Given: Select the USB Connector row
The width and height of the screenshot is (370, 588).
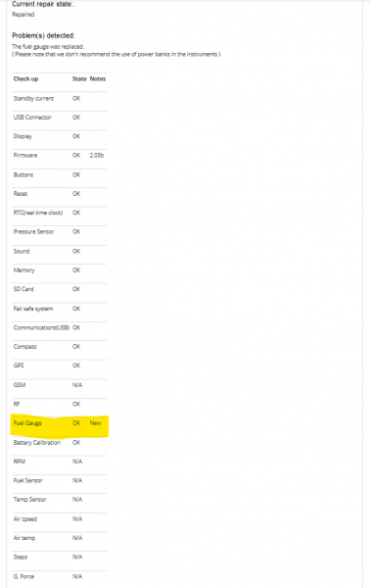Looking at the screenshot, I should pyautogui.click(x=60, y=118).
